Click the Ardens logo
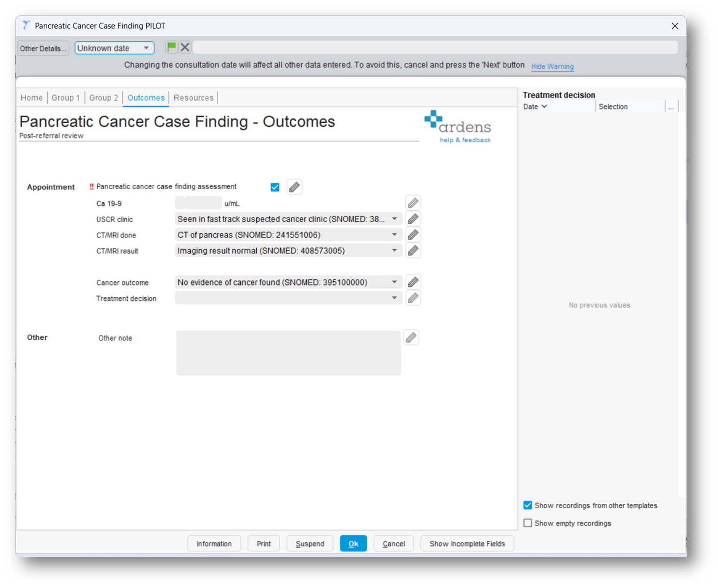Viewport: 718px width, 588px height. 457,122
